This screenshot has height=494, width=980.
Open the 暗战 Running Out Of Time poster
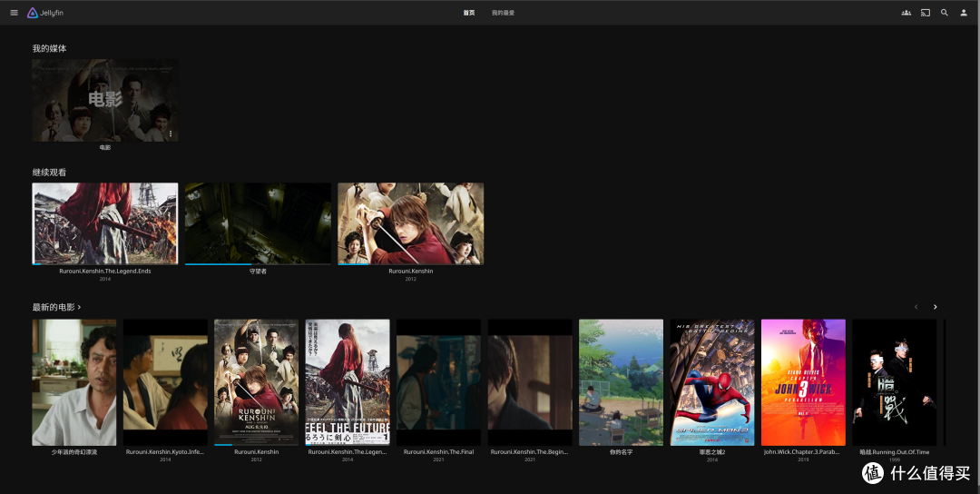(894, 381)
